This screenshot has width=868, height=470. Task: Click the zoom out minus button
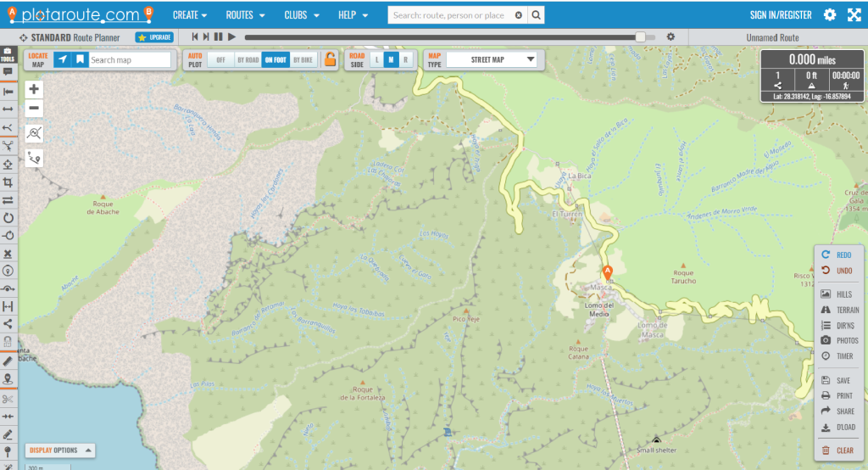coord(34,108)
